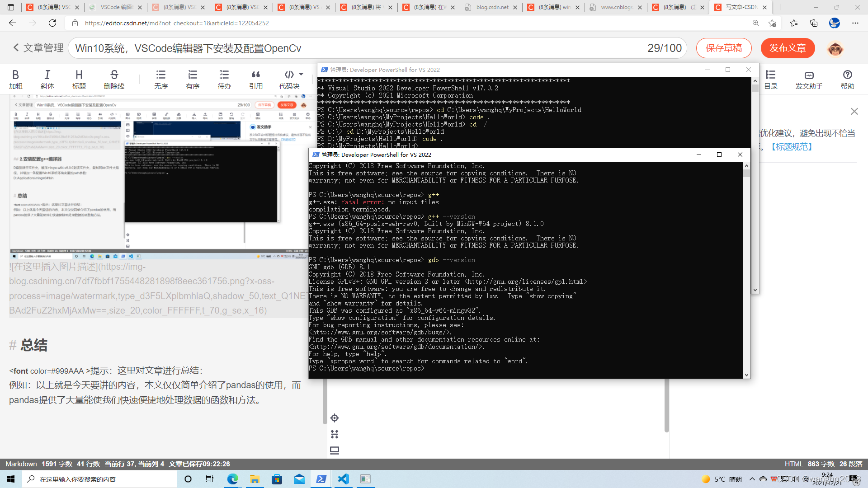
Task: Open browser Settings and more menu
Action: tap(855, 23)
